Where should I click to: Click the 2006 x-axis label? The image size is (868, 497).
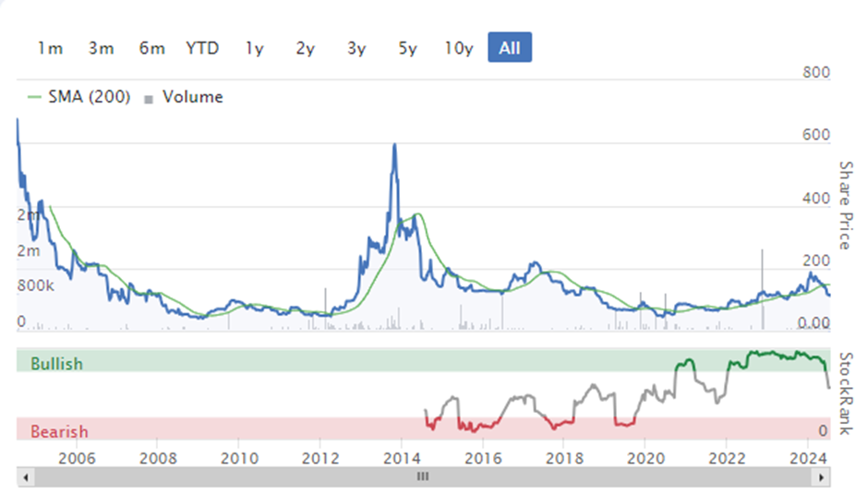coord(77,458)
